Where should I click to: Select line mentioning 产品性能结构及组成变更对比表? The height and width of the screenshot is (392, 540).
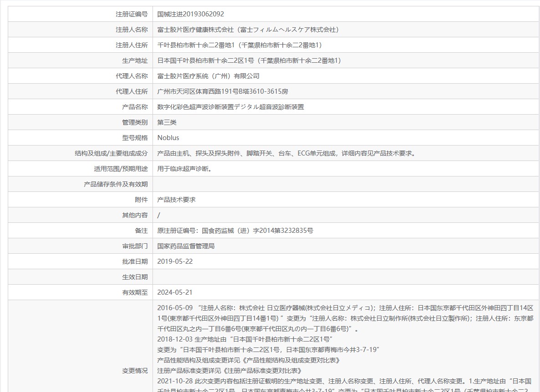pyautogui.click(x=249, y=360)
